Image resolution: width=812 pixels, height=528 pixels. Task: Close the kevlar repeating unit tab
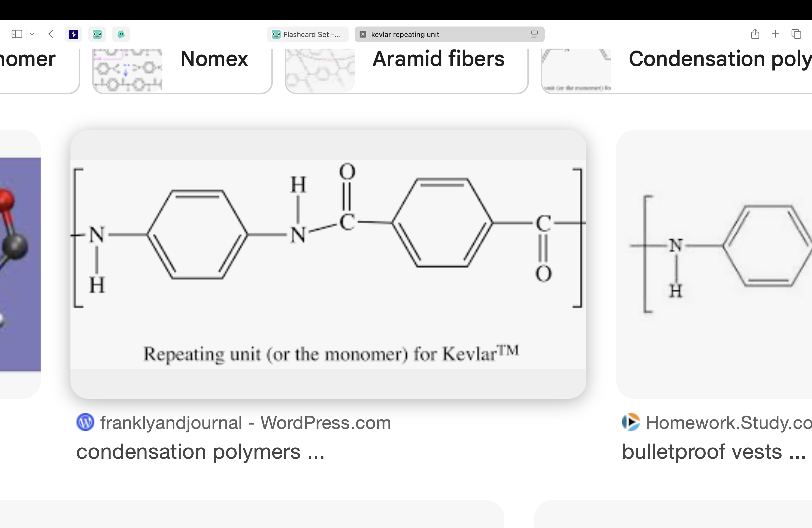(363, 34)
